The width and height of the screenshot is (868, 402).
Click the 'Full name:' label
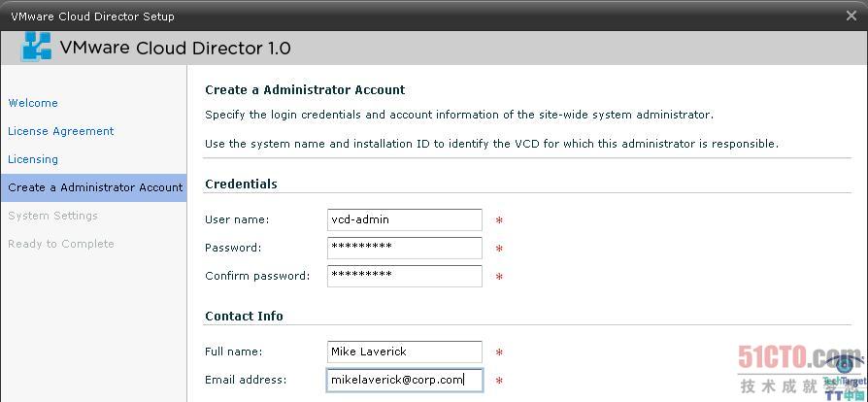pos(234,352)
